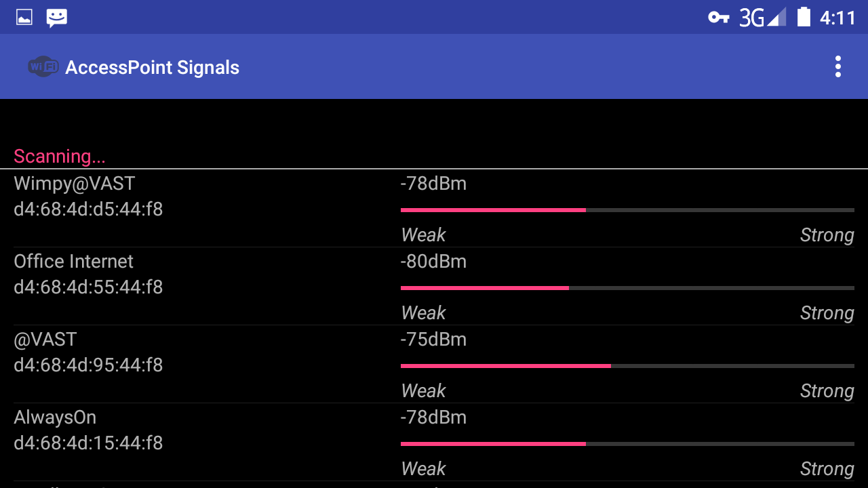
Task: Tap the battery status icon
Action: tap(804, 17)
